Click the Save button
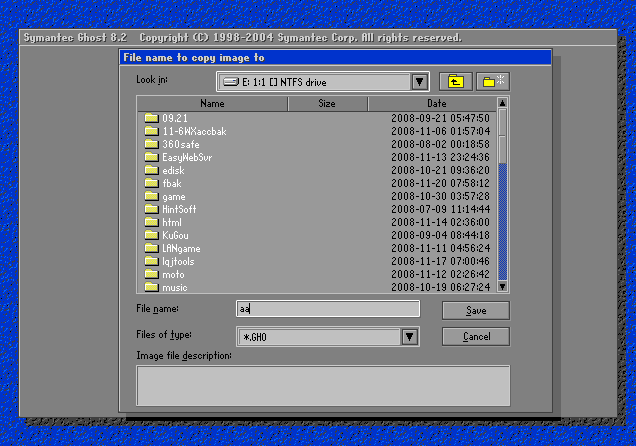The height and width of the screenshot is (446, 636). coord(476,311)
